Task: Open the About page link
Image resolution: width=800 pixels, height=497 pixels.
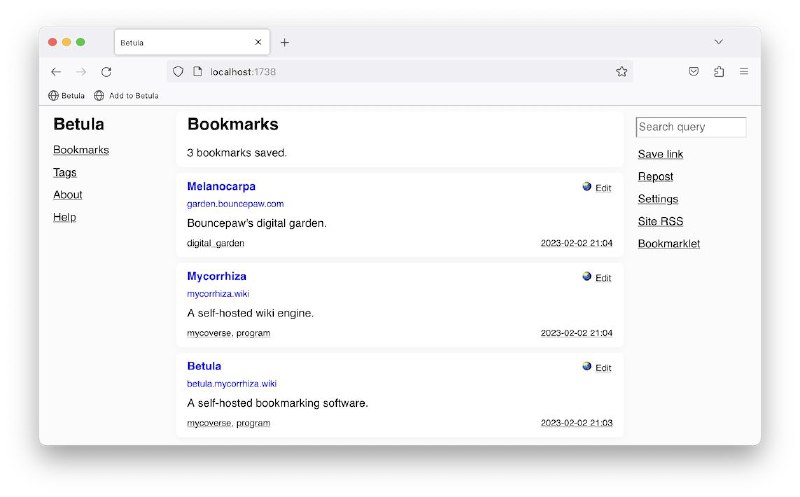Action: pyautogui.click(x=67, y=194)
